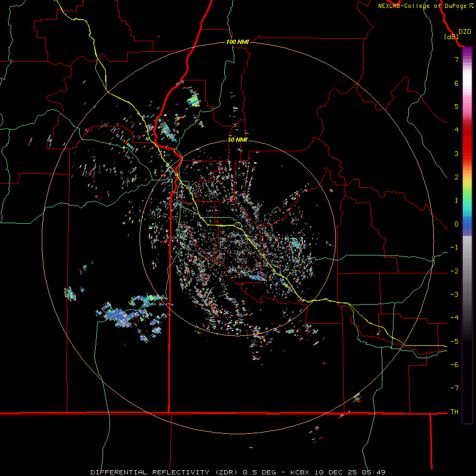Click the 4 value on the scale
This screenshot has height=476, width=476.
(456, 130)
